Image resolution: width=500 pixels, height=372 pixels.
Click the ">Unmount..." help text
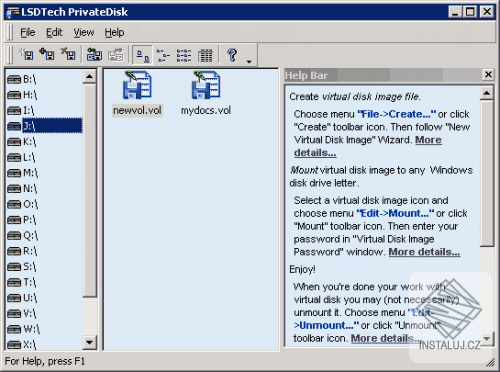click(326, 325)
